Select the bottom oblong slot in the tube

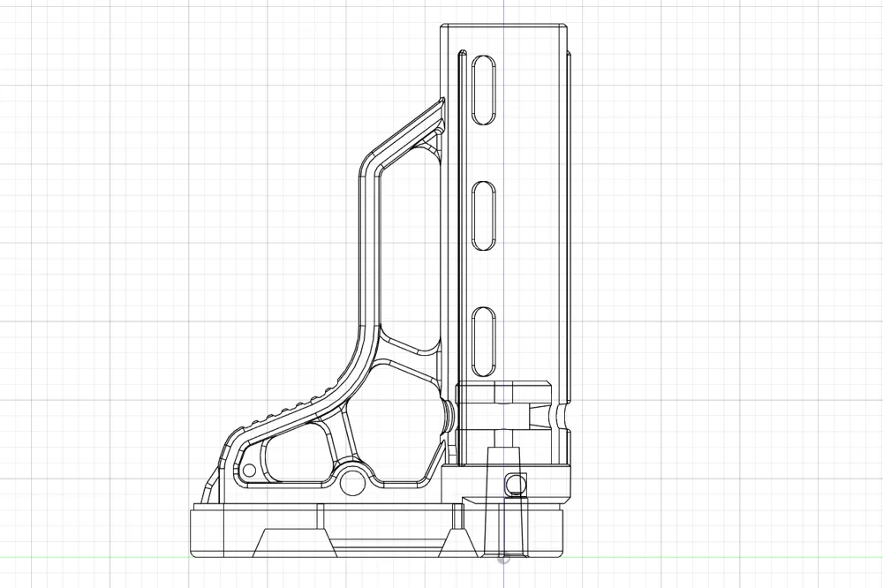point(485,339)
